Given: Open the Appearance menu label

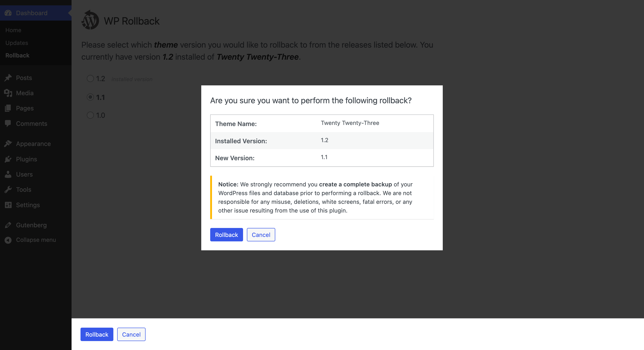Looking at the screenshot, I should 33,144.
